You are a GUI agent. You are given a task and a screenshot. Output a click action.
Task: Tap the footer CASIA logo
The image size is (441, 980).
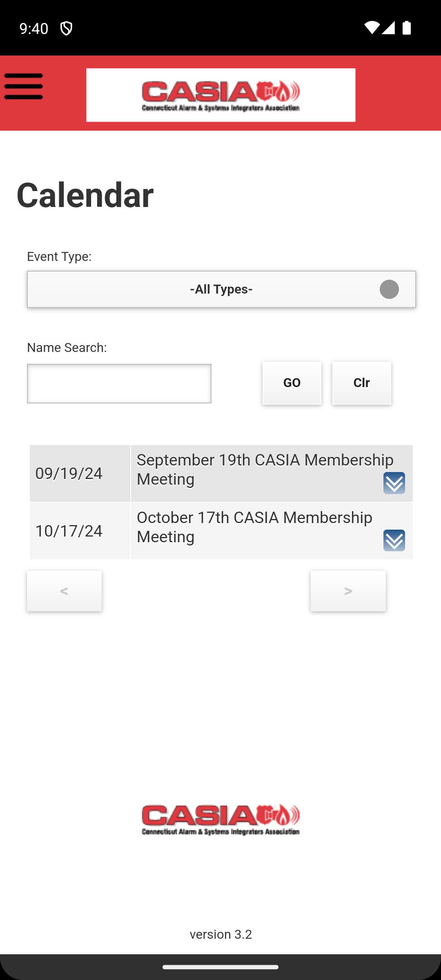(x=220, y=820)
